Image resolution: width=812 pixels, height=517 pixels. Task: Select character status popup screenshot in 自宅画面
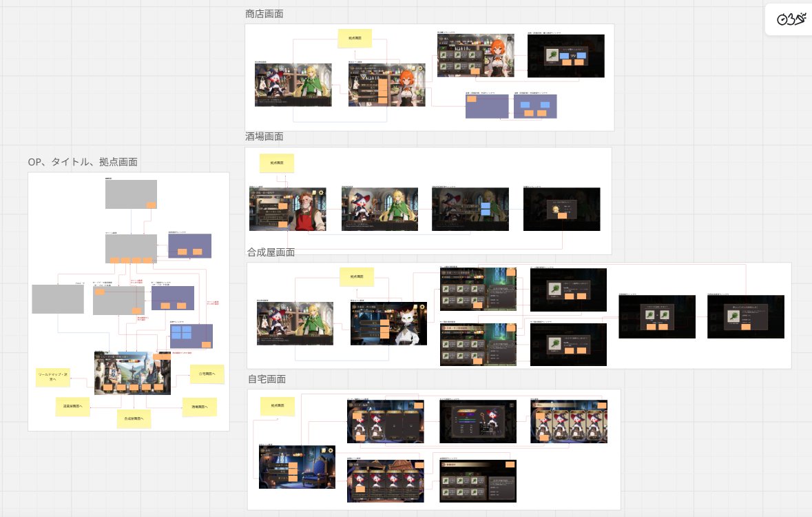[478, 422]
